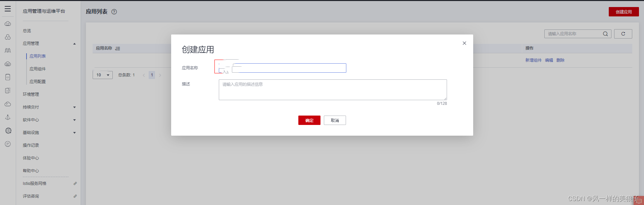Click the search magnifier icon
This screenshot has width=644, height=205.
(x=605, y=34)
